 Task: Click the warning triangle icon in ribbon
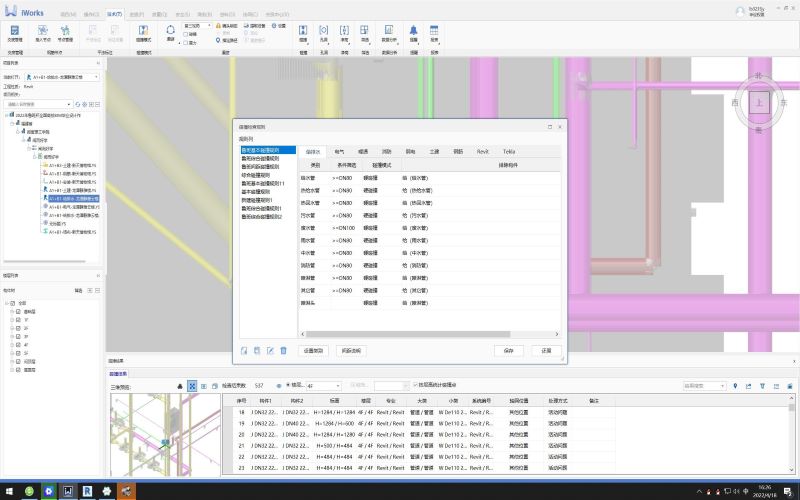pos(218,26)
